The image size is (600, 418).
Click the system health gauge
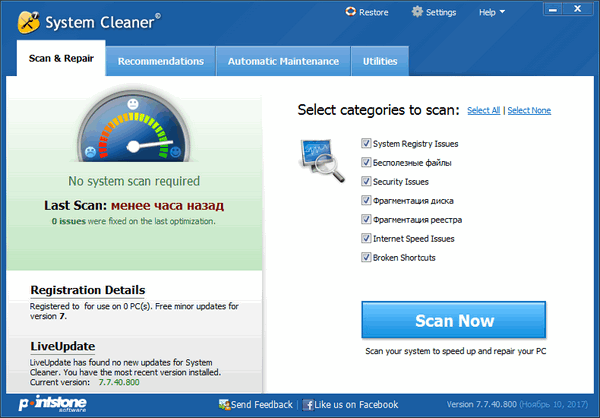pyautogui.click(x=133, y=126)
